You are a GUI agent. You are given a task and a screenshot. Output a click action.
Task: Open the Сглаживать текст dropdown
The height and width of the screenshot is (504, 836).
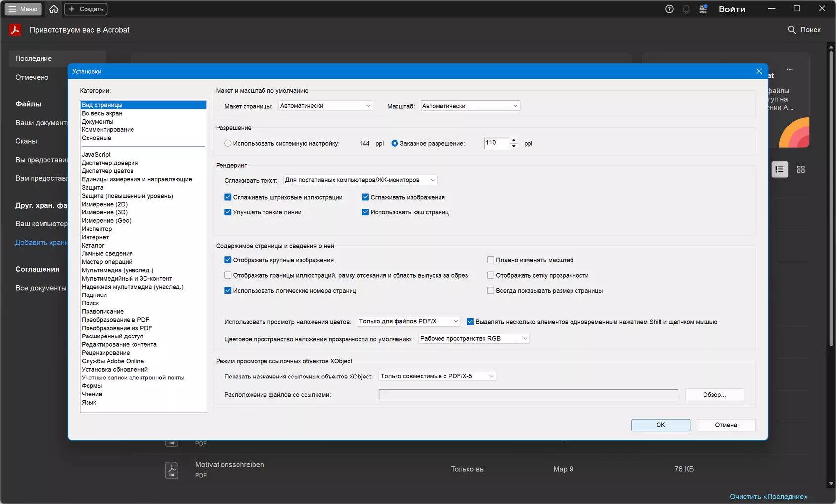tap(360, 180)
